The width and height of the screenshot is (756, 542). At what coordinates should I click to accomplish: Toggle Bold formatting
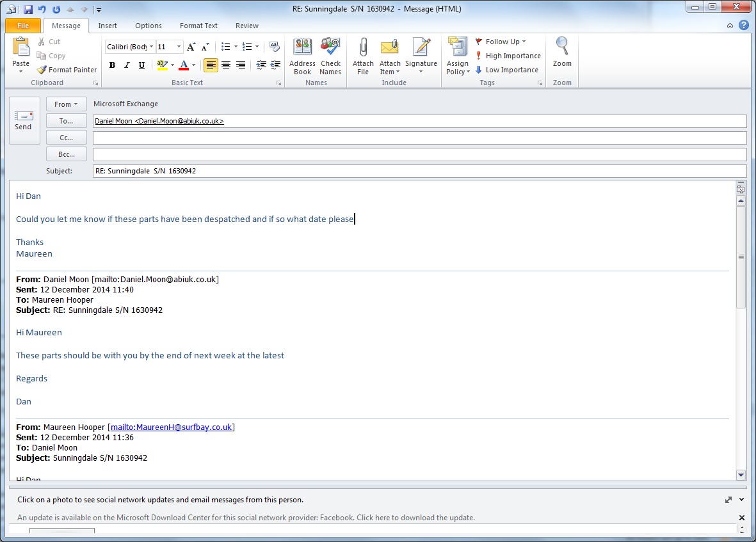(x=112, y=65)
